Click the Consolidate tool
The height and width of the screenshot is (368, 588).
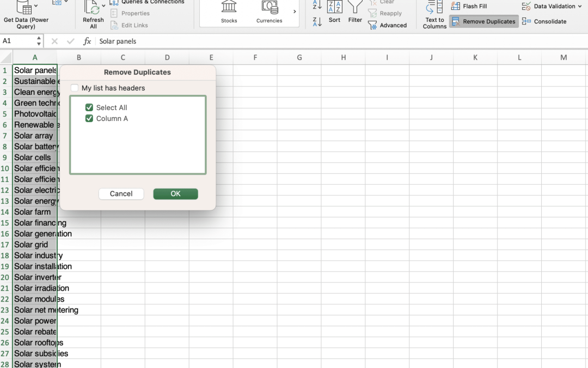click(526, 21)
